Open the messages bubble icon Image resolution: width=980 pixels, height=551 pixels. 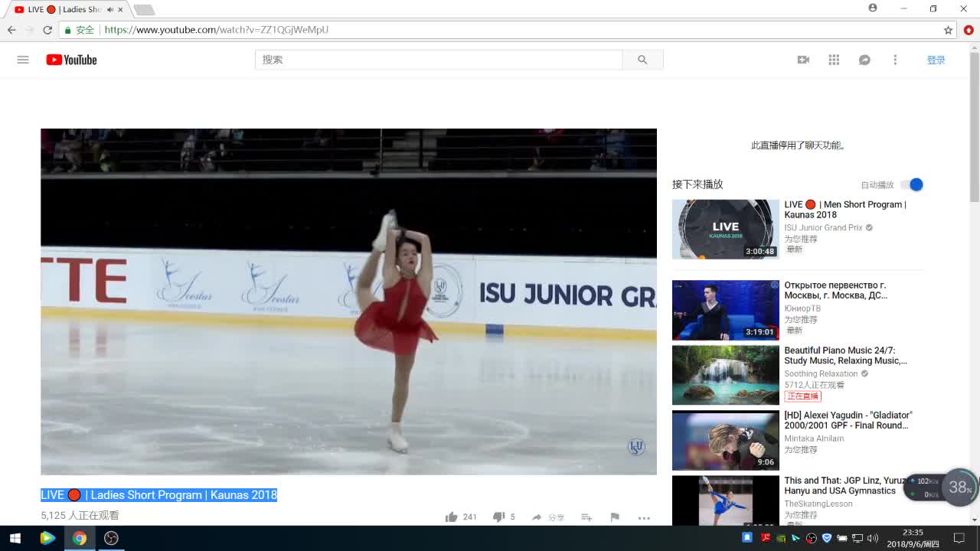864,60
